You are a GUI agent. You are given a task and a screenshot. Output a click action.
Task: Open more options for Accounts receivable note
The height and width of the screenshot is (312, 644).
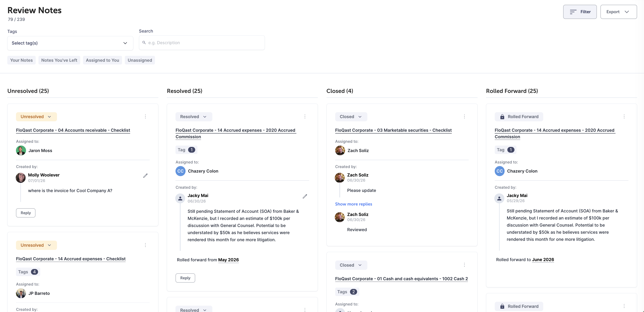pos(145,117)
